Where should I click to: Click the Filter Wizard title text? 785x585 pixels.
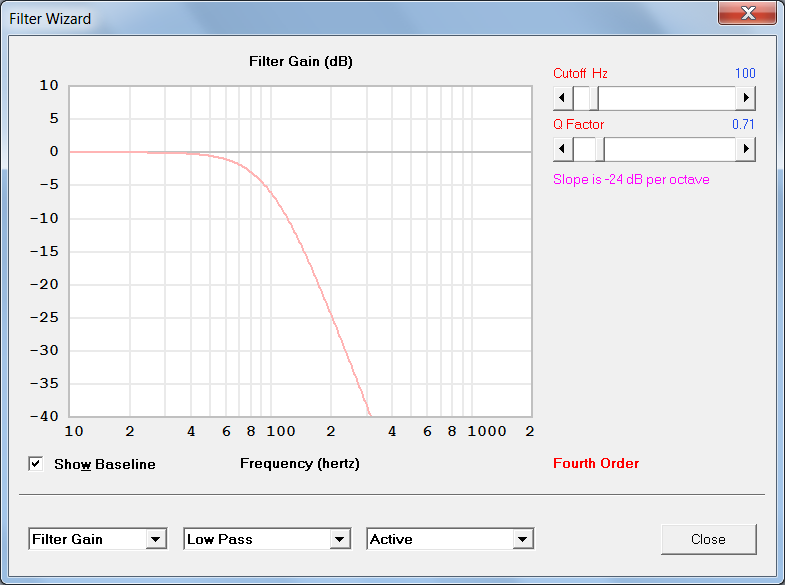[x=50, y=19]
